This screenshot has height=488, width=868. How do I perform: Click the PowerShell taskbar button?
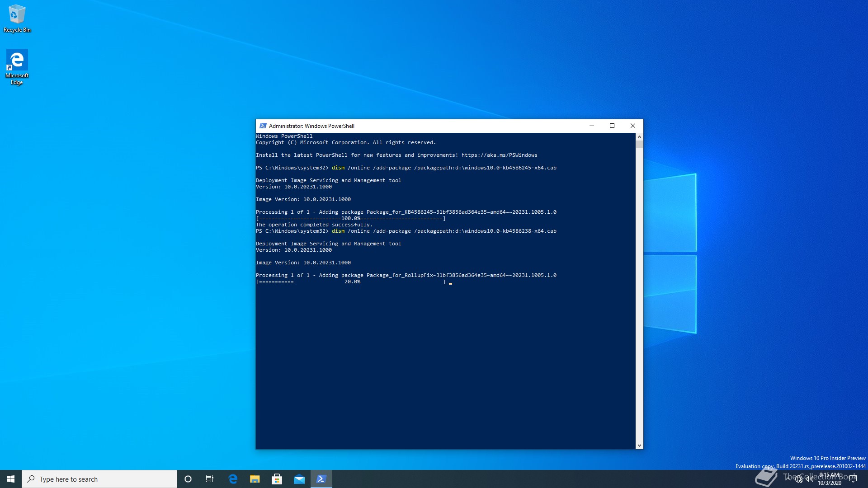tap(321, 479)
